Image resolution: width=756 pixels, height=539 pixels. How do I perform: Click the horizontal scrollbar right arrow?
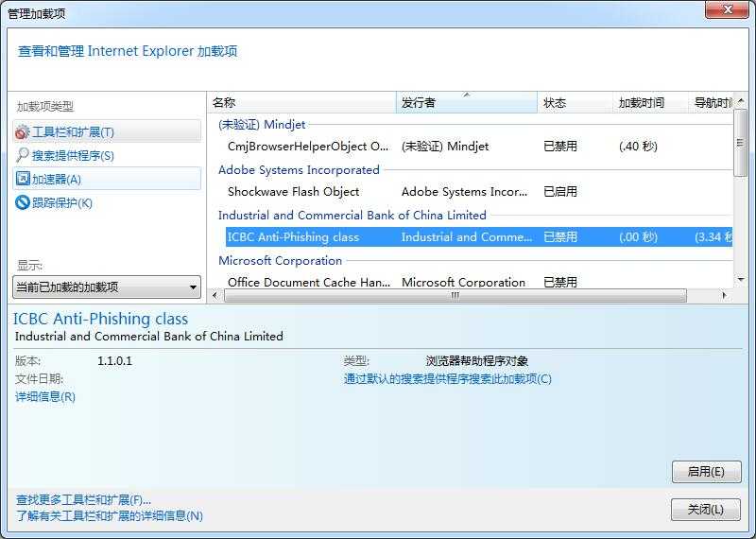[x=724, y=295]
